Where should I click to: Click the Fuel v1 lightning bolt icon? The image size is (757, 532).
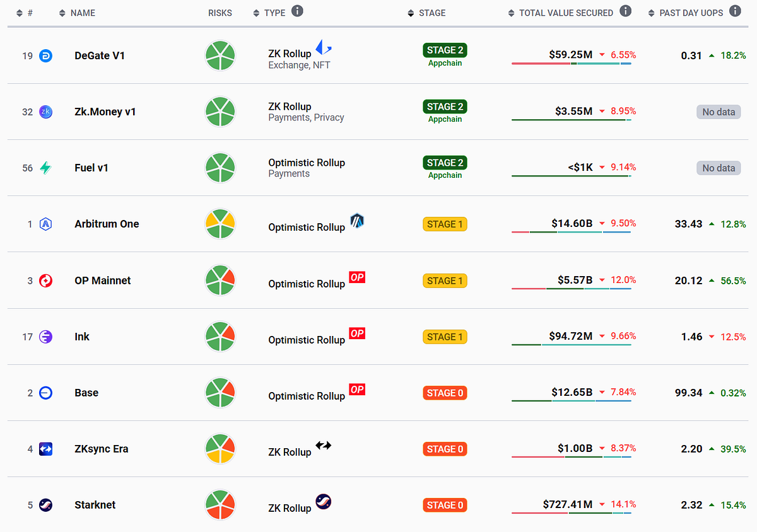[45, 168]
